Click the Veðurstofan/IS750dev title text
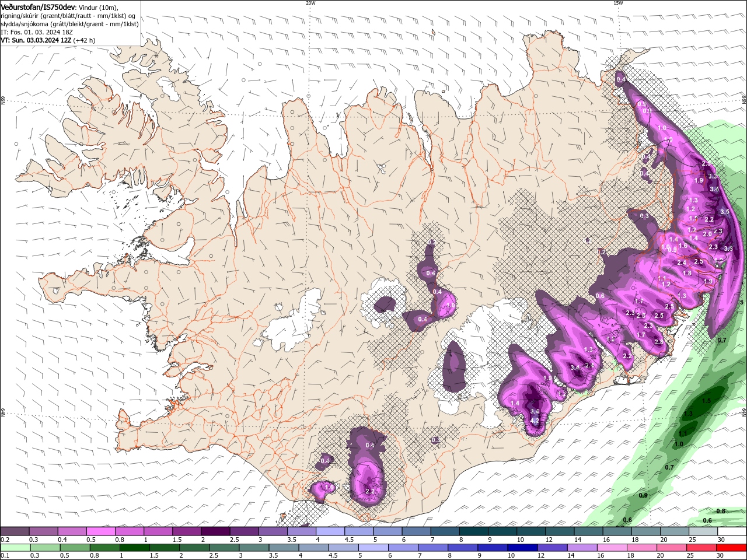This screenshot has height=560, width=747. point(38,6)
